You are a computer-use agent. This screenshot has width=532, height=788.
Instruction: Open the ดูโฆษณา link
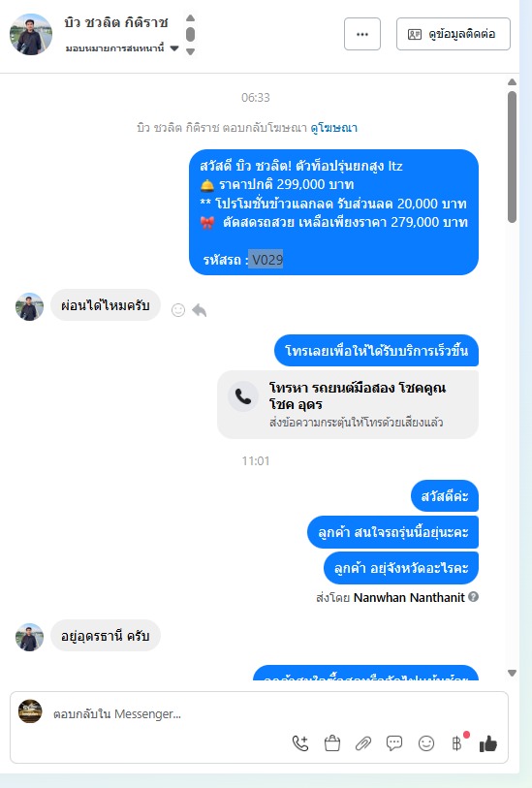click(x=334, y=128)
